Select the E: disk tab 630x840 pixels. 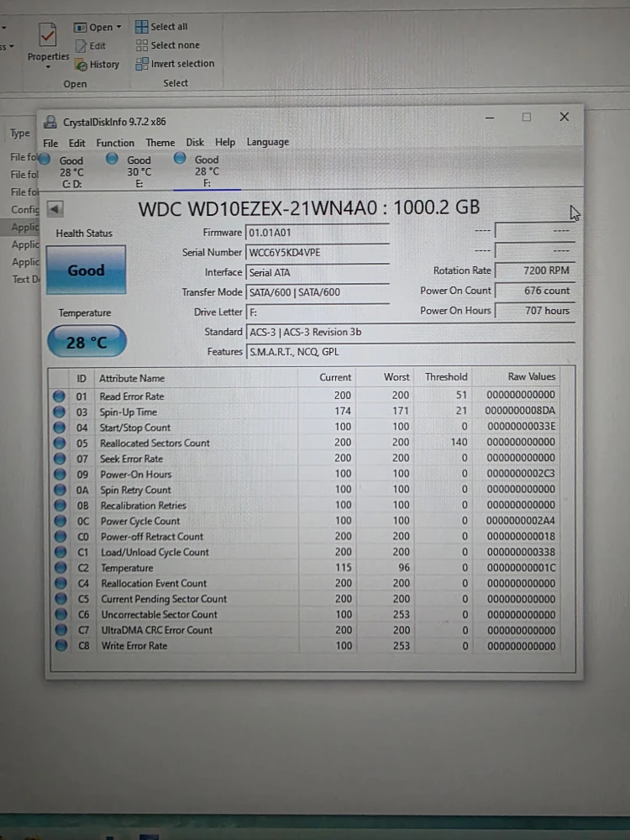[139, 171]
